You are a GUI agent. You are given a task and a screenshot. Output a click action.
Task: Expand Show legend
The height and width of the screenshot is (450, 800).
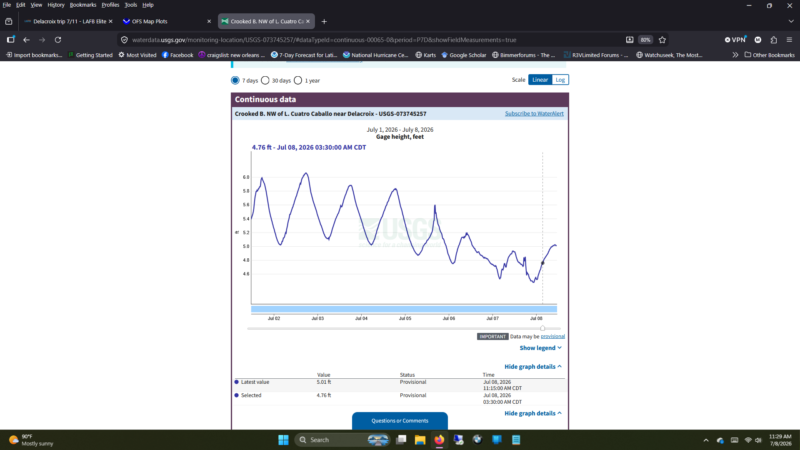coord(540,348)
